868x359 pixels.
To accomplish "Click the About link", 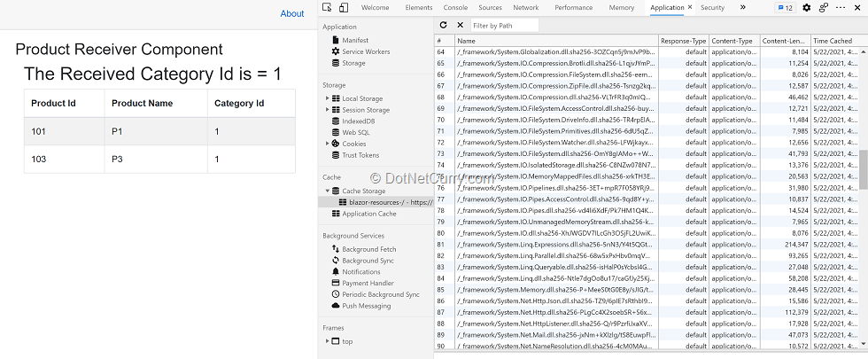I will pos(291,13).
